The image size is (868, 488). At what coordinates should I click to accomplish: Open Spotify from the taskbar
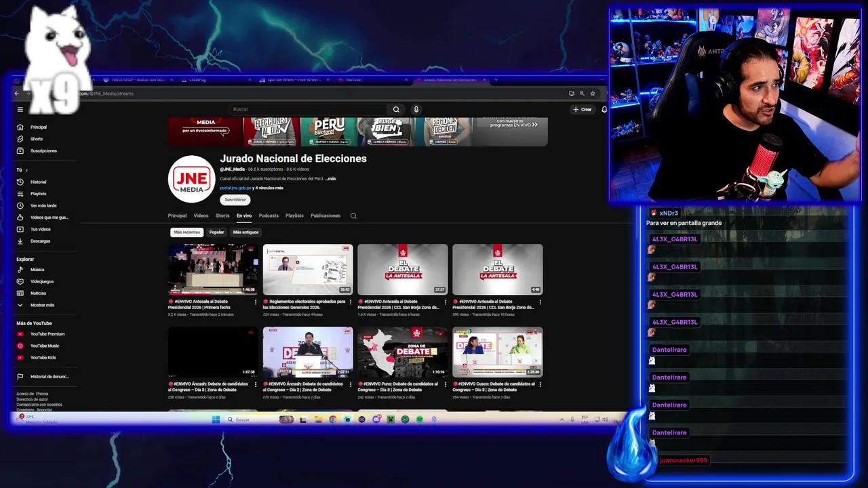click(420, 420)
